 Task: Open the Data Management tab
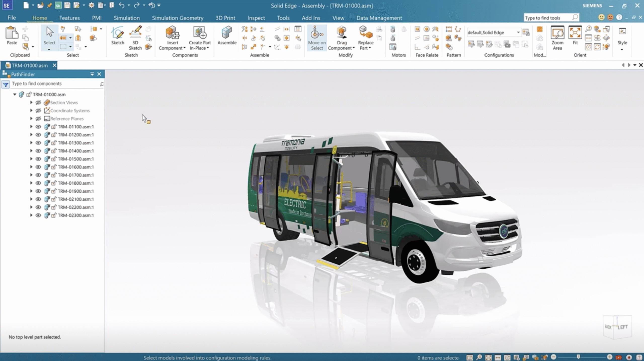(379, 18)
